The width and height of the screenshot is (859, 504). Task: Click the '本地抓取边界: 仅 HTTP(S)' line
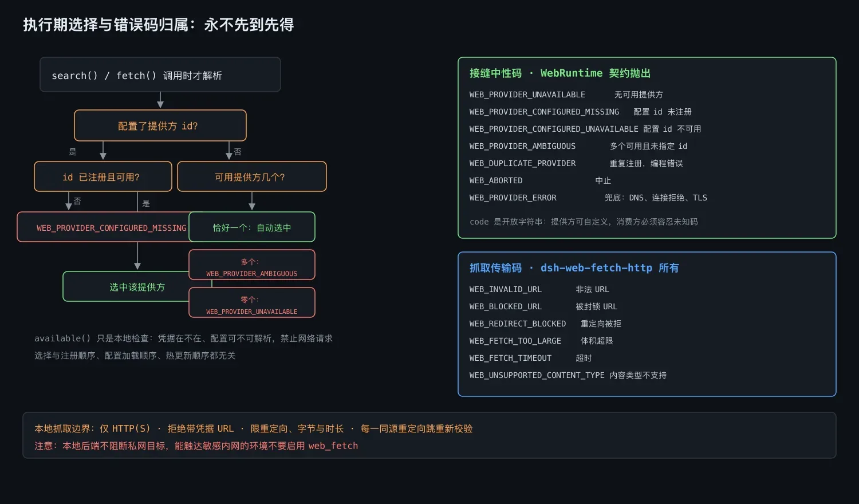click(254, 428)
